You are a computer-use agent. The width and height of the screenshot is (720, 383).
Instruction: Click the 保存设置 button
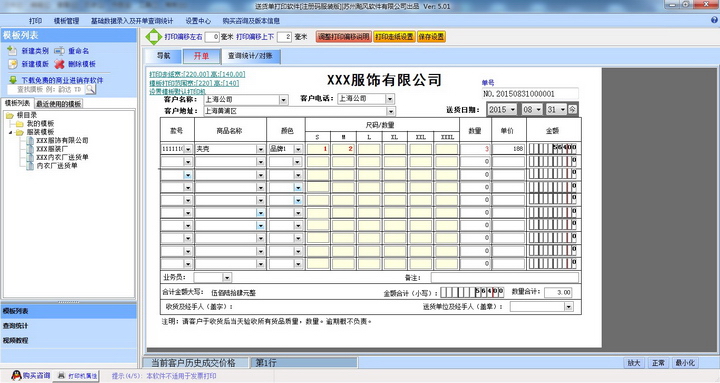point(431,37)
